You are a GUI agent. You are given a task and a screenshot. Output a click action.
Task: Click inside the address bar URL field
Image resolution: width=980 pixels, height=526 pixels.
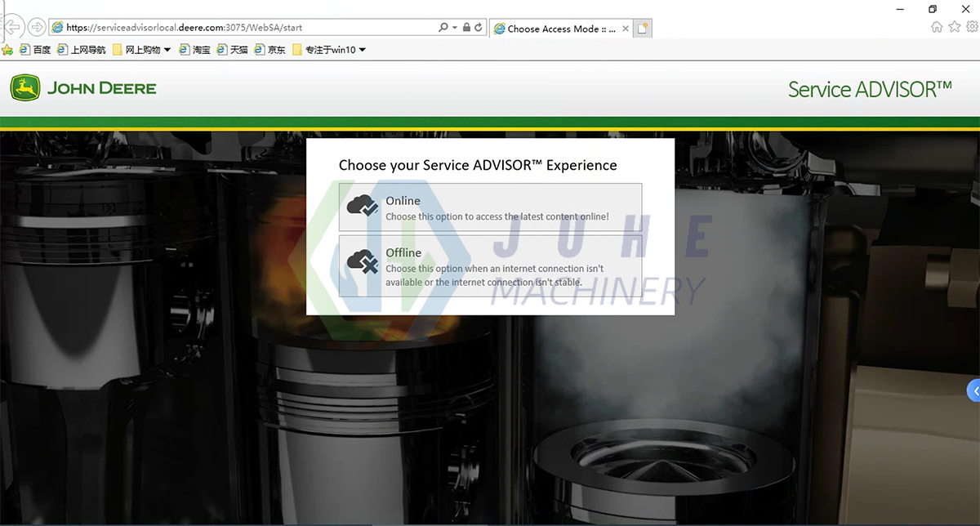pos(245,27)
